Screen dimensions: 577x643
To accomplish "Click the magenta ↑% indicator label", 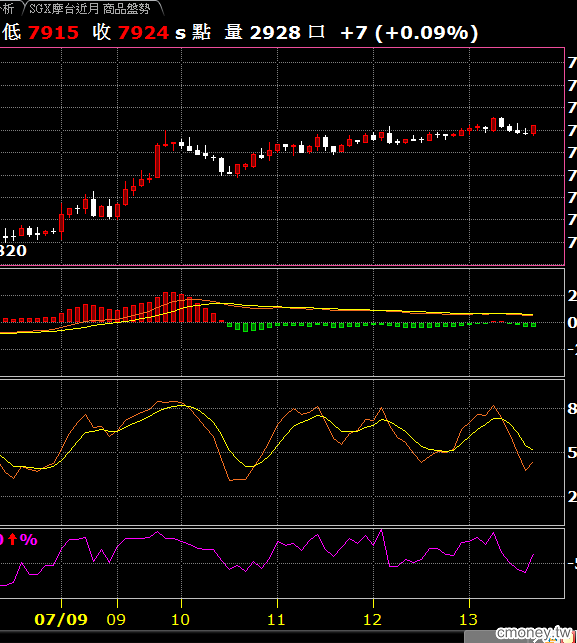I will tap(18, 539).
